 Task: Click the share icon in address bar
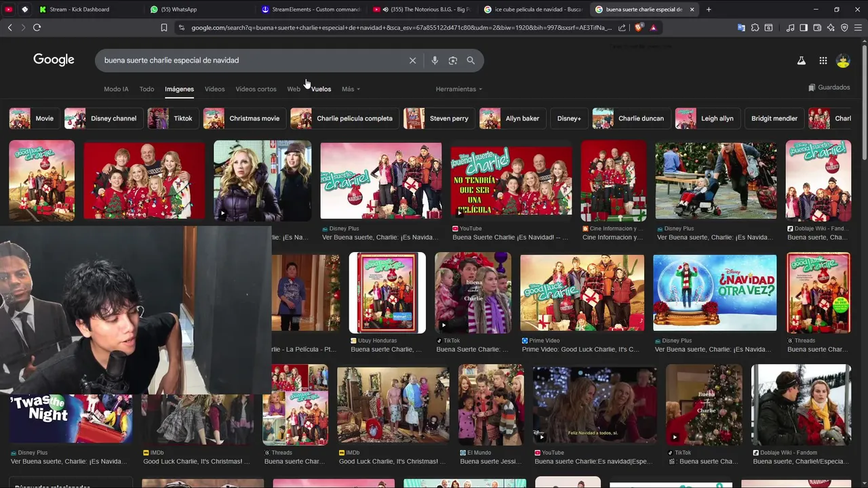[x=622, y=28]
